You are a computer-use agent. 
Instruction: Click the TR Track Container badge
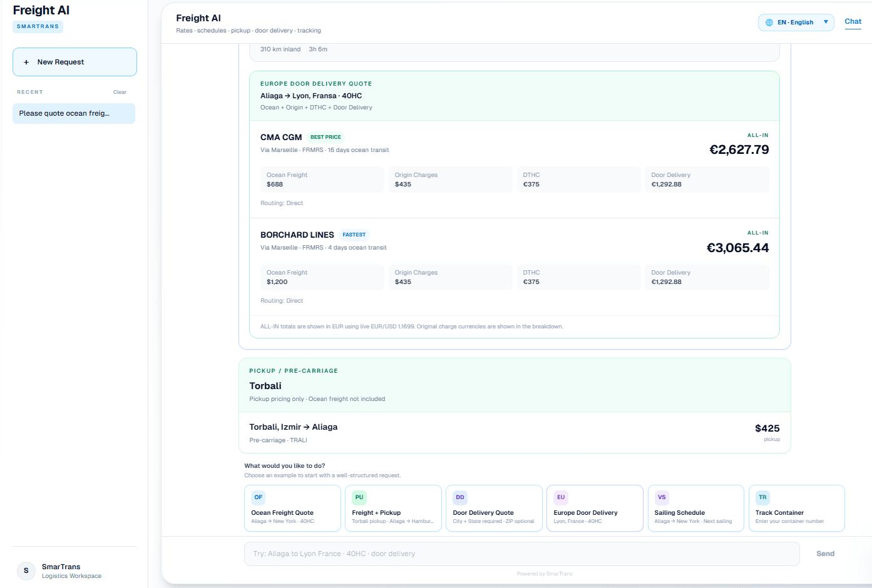[762, 497]
